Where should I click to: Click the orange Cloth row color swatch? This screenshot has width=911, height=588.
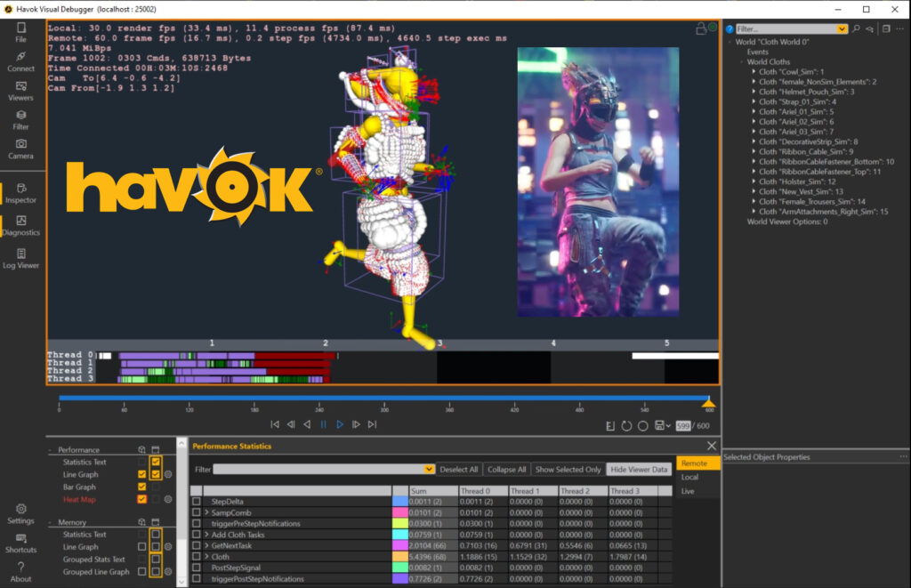[400, 557]
